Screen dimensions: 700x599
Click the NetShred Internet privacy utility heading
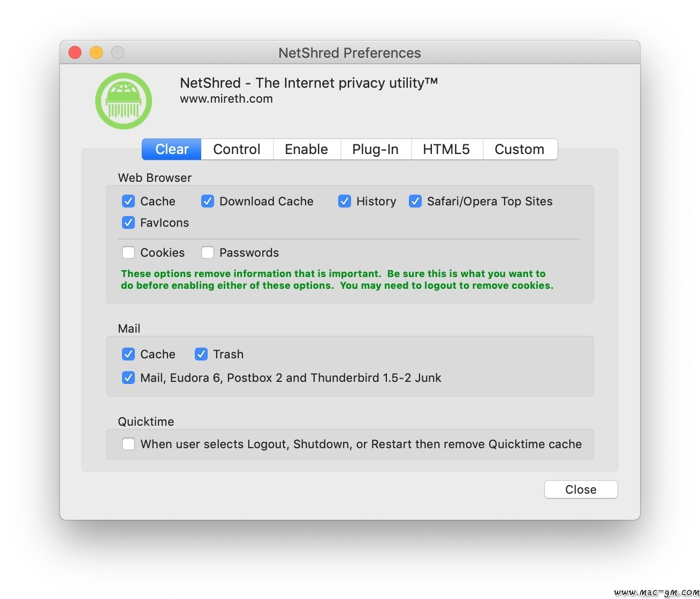(309, 83)
